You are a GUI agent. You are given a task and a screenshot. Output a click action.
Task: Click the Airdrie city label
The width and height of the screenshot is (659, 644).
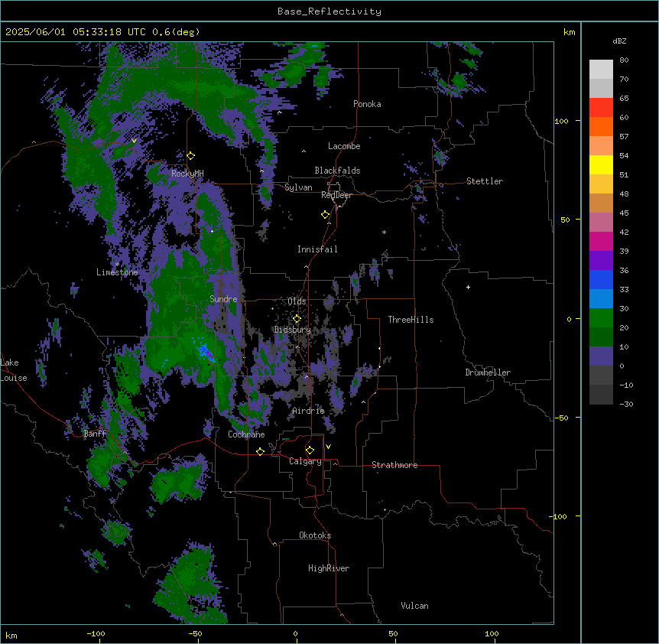(x=308, y=411)
